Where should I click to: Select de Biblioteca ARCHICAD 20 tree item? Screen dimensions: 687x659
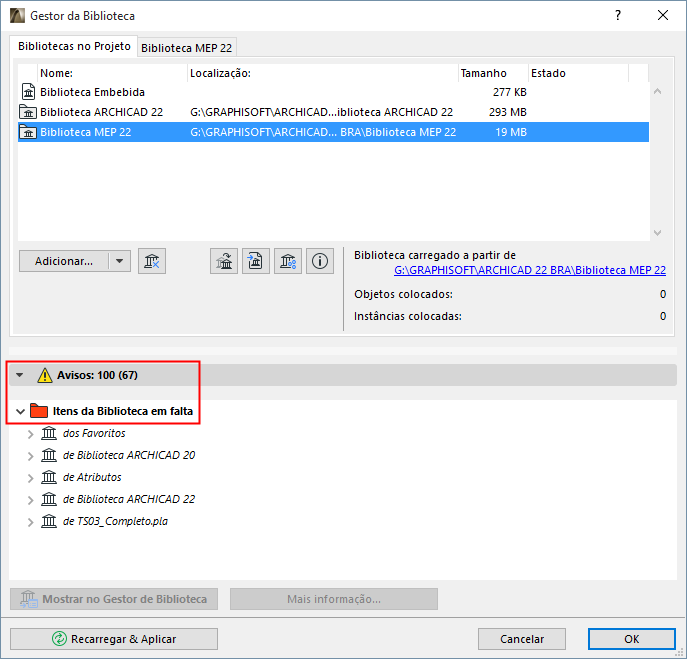(x=129, y=455)
